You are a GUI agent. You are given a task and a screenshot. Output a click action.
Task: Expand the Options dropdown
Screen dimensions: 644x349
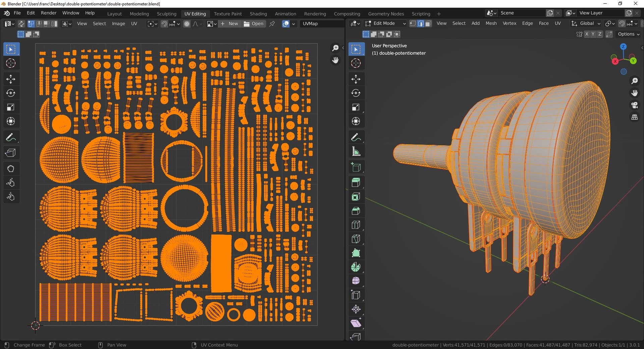pos(629,34)
